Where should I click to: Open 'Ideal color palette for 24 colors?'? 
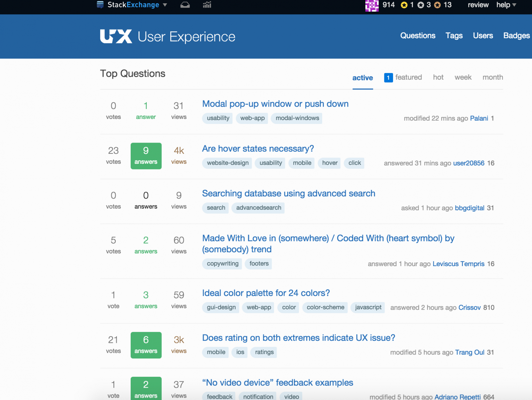(266, 293)
